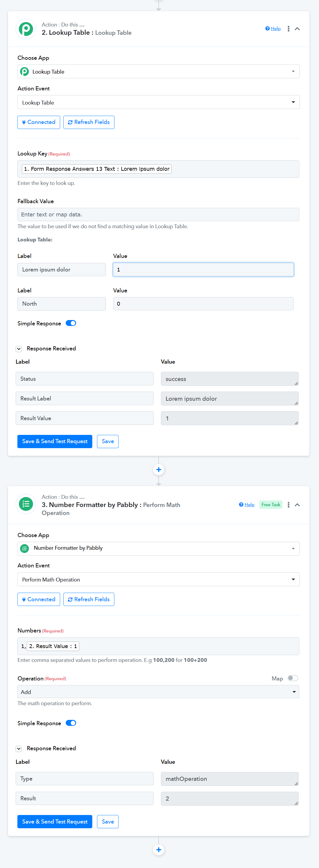The height and width of the screenshot is (868, 319).
Task: Click the Type label field
Action: point(84,779)
